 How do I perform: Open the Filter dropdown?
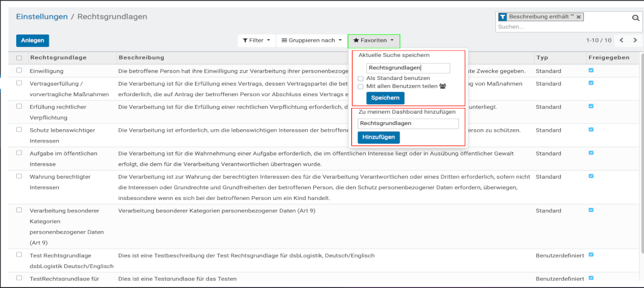click(256, 41)
